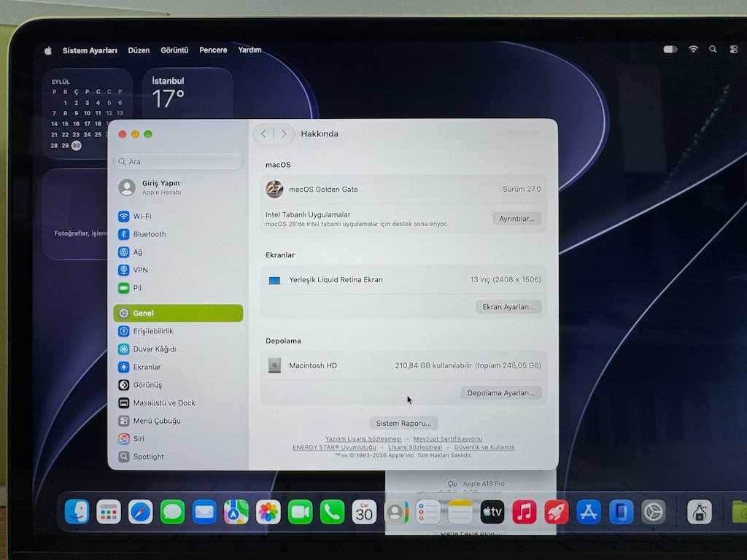Launch Safari from the Dock
747x560 pixels.
(x=141, y=512)
